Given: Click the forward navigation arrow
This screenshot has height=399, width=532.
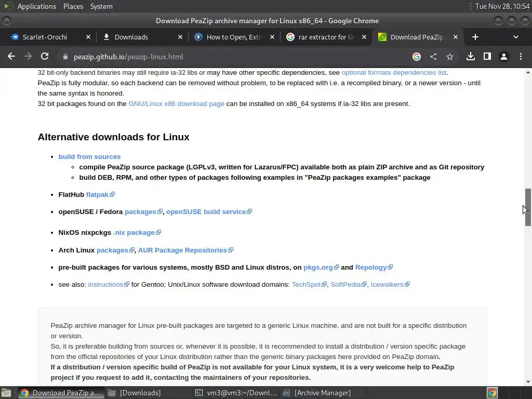Looking at the screenshot, I should [x=28, y=56].
